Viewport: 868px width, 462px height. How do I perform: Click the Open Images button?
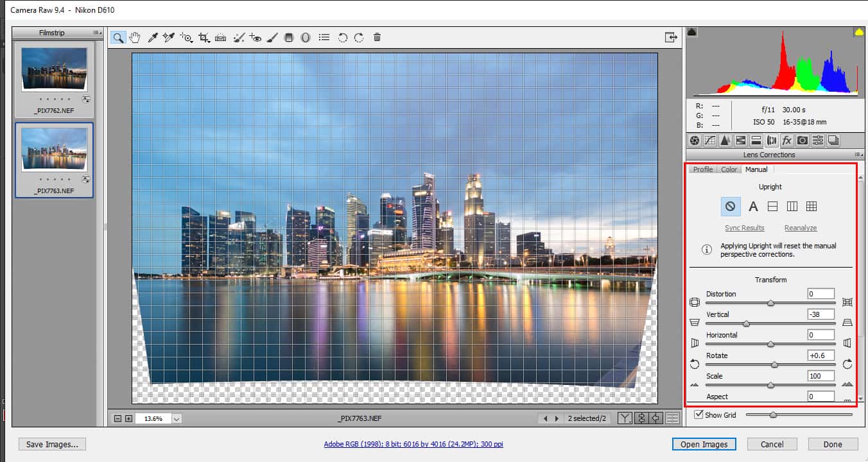click(704, 444)
